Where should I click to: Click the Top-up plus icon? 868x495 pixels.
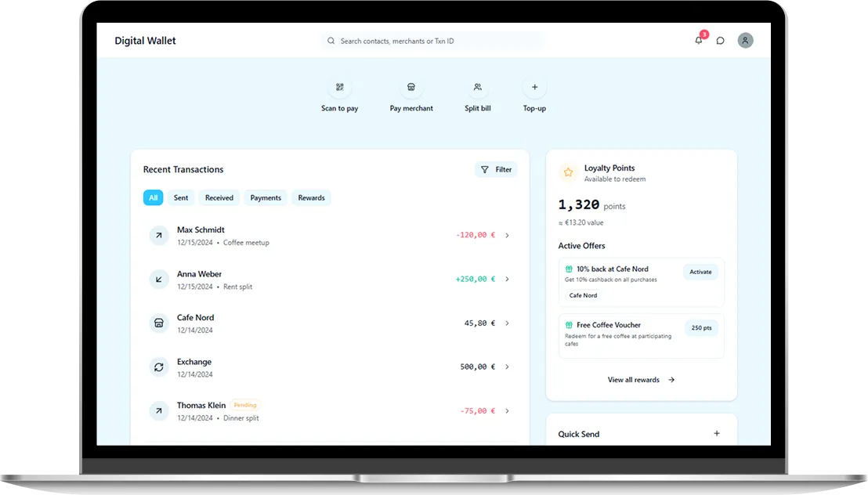coord(534,87)
